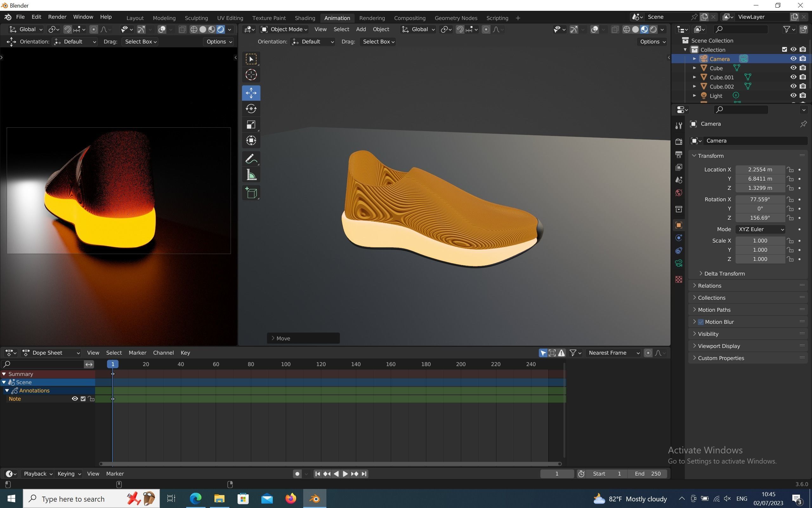This screenshot has width=812, height=508.
Task: Open File Explorer from the taskbar
Action: coord(219,498)
